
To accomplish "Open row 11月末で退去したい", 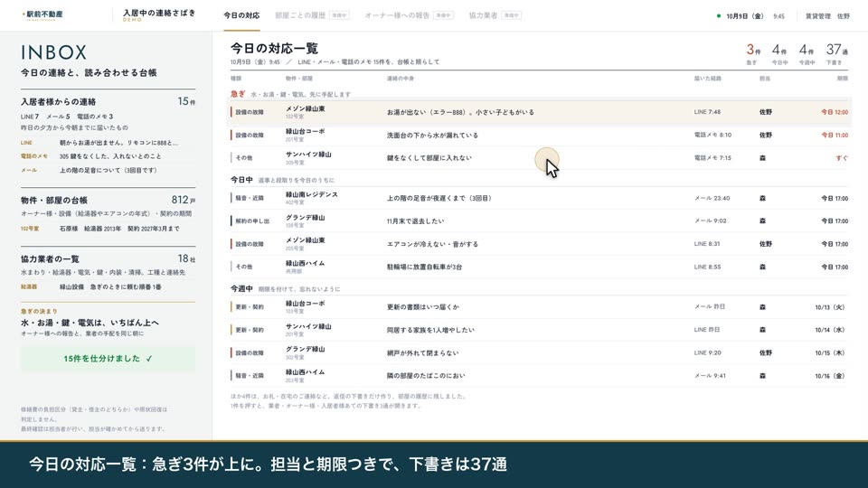I will click(x=539, y=221).
